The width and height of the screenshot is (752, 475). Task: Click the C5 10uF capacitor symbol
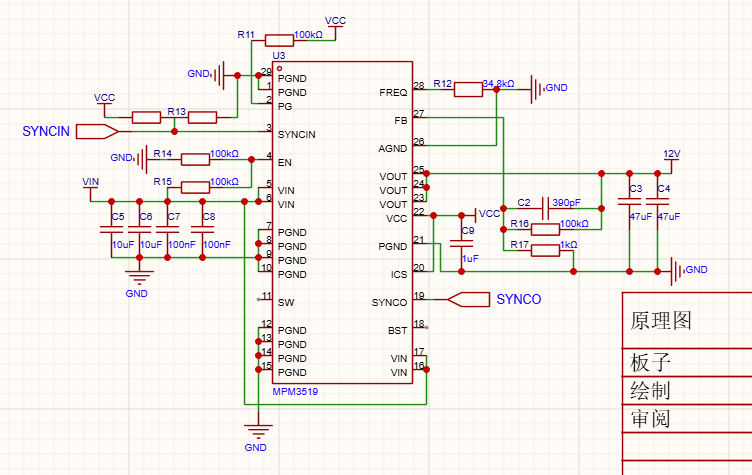pyautogui.click(x=111, y=229)
